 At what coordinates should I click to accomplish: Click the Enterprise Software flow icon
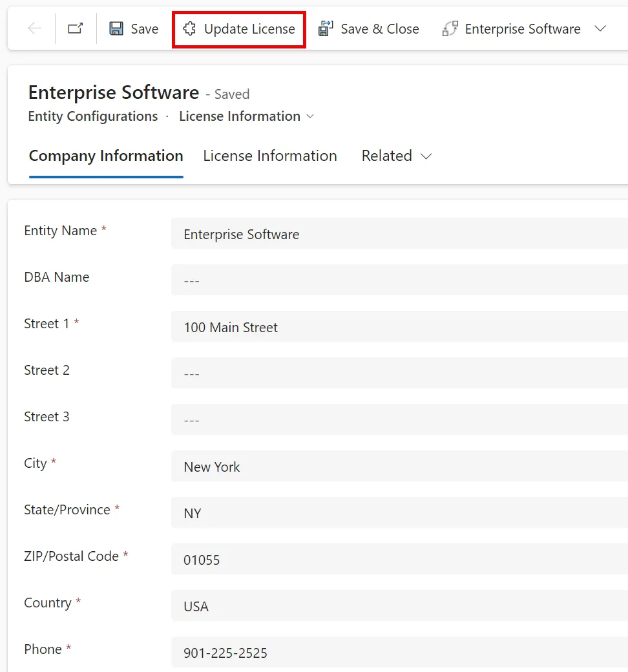tap(450, 28)
